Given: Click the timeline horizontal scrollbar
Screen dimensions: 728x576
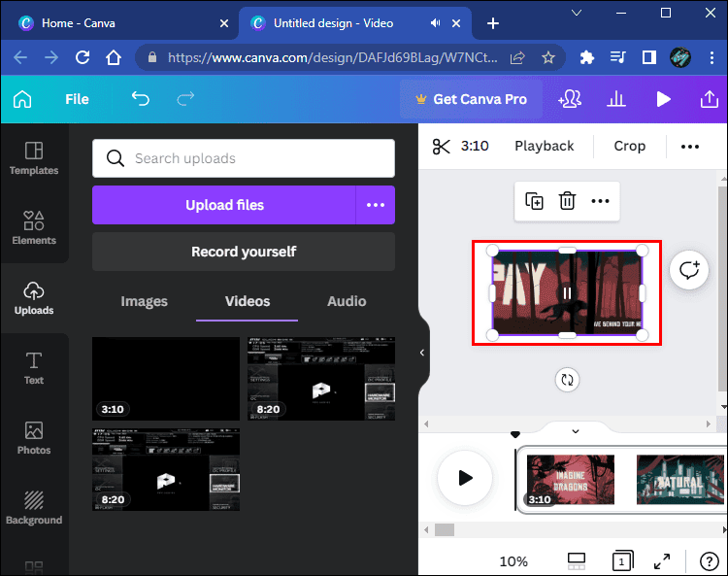Looking at the screenshot, I should coord(445,530).
